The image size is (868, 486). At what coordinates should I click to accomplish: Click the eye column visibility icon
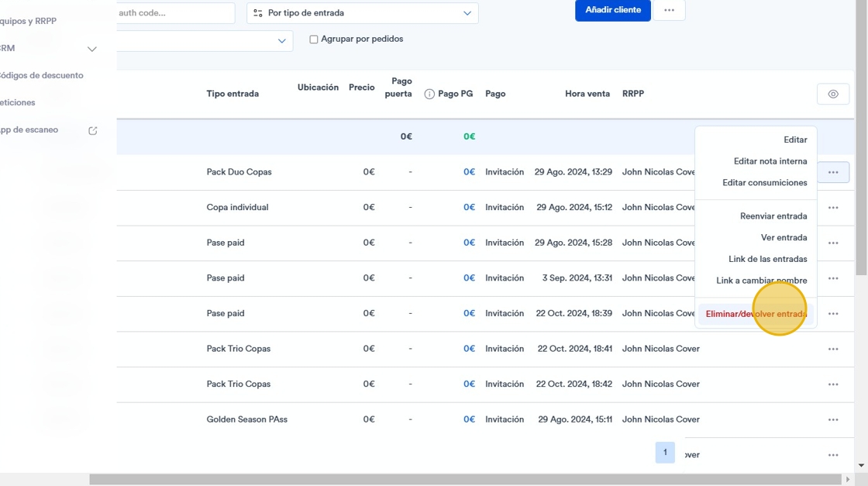click(832, 94)
